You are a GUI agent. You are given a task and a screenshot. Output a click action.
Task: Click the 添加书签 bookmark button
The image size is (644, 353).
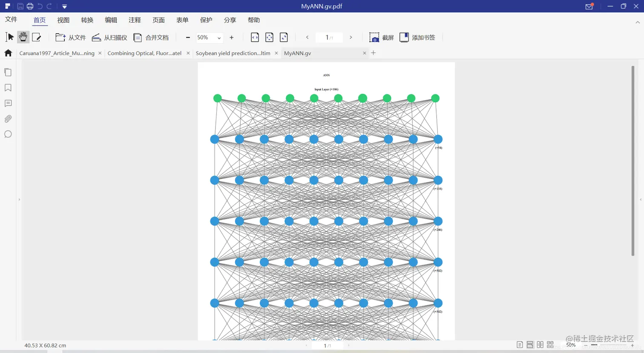417,38
